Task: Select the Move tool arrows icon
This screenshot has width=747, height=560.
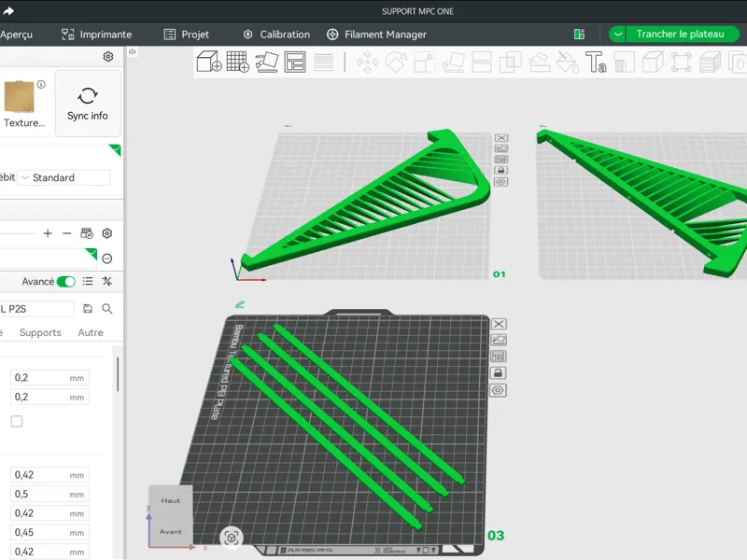Action: (367, 63)
